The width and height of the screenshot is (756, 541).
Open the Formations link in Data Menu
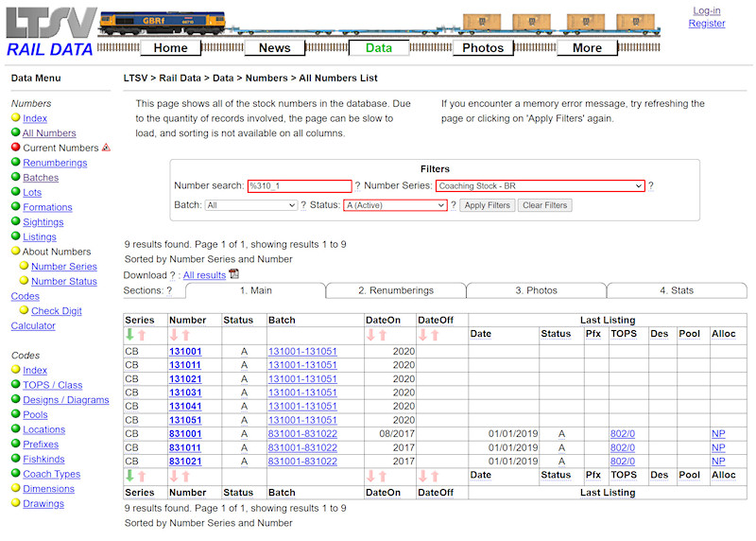pyautogui.click(x=47, y=207)
